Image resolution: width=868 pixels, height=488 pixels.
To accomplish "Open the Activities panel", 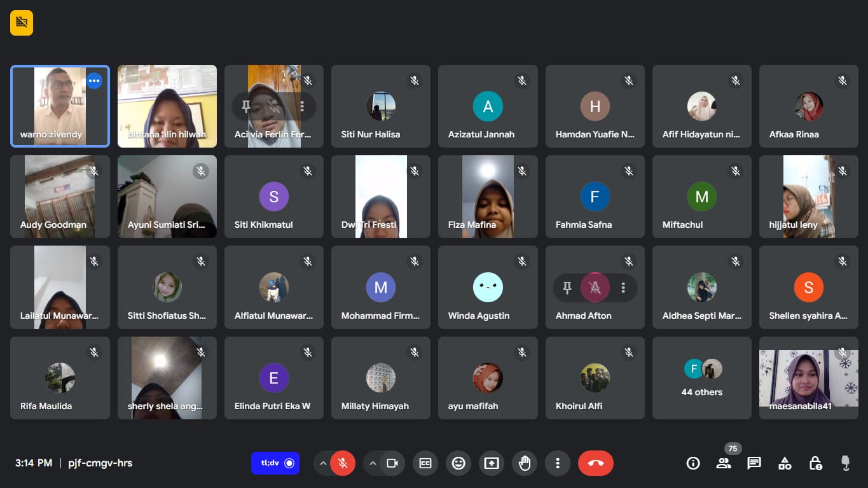I will coord(785,463).
